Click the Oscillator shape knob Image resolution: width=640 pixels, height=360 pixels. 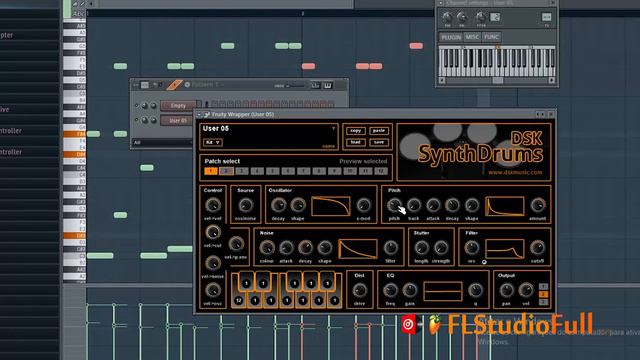[x=298, y=205]
